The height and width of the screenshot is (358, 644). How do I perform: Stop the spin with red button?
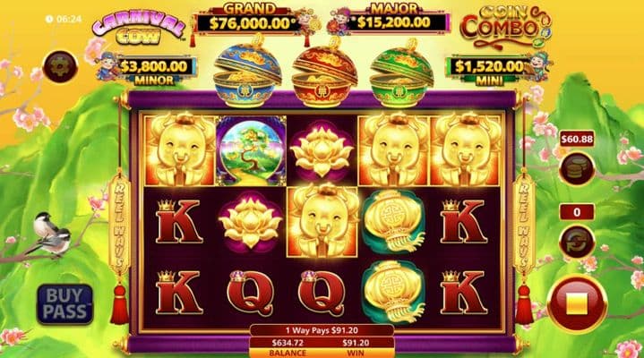(x=576, y=305)
